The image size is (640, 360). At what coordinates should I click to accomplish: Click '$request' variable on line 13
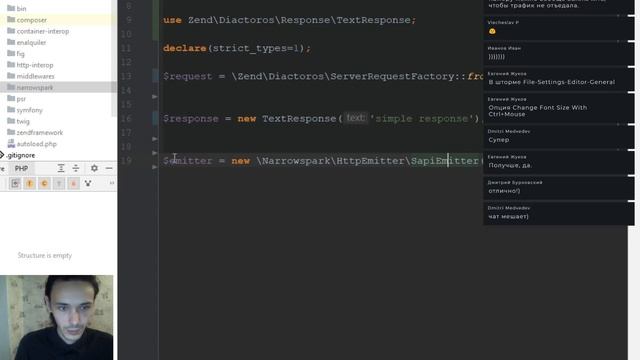(188, 76)
